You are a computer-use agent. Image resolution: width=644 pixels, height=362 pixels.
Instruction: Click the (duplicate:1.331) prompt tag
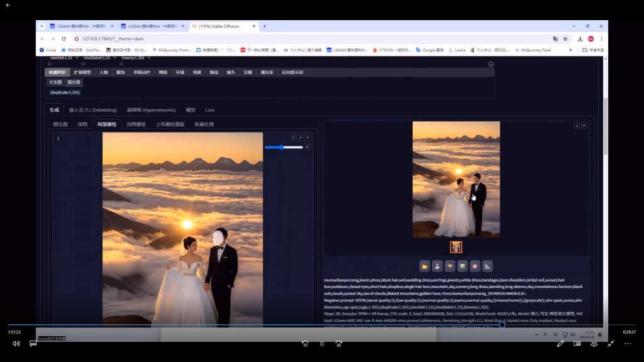65,92
